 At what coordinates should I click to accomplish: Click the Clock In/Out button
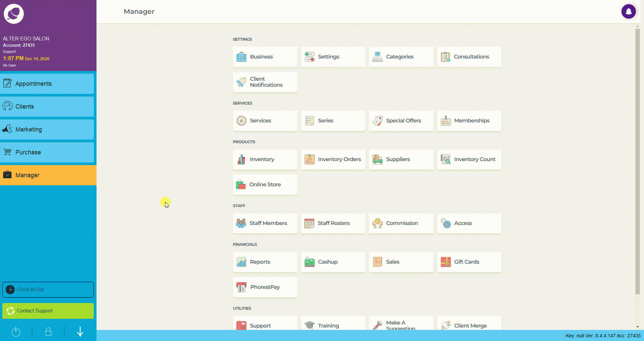tap(48, 290)
